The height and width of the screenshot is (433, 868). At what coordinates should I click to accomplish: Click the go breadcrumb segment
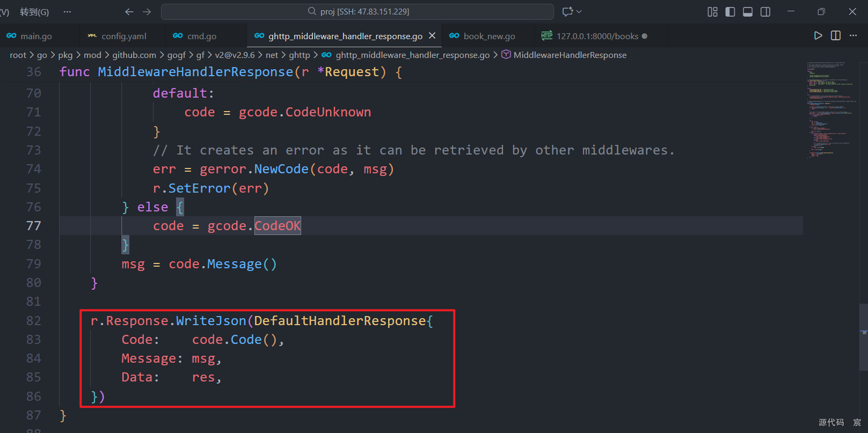tap(42, 55)
